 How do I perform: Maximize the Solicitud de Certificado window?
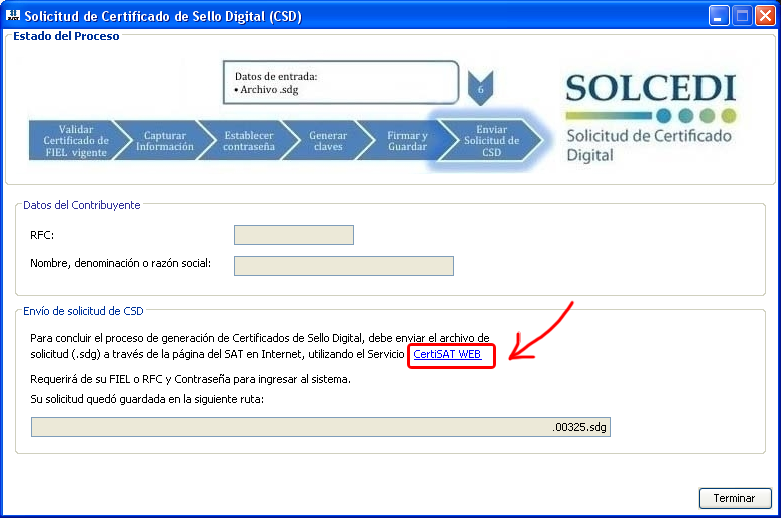742,16
